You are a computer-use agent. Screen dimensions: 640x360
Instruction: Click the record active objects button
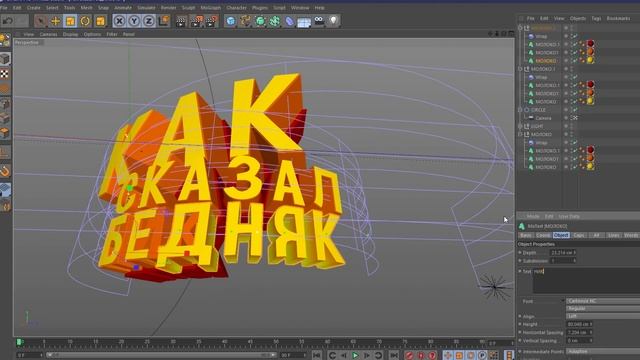coord(409,356)
